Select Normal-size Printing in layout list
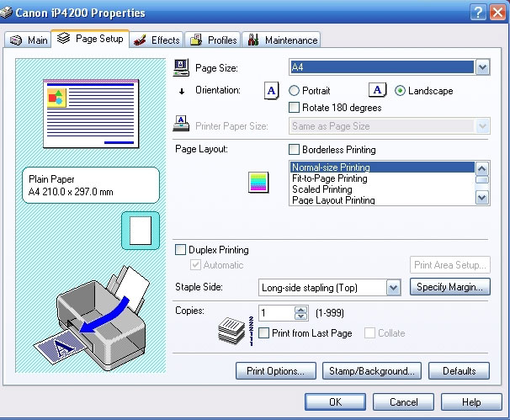 point(382,167)
